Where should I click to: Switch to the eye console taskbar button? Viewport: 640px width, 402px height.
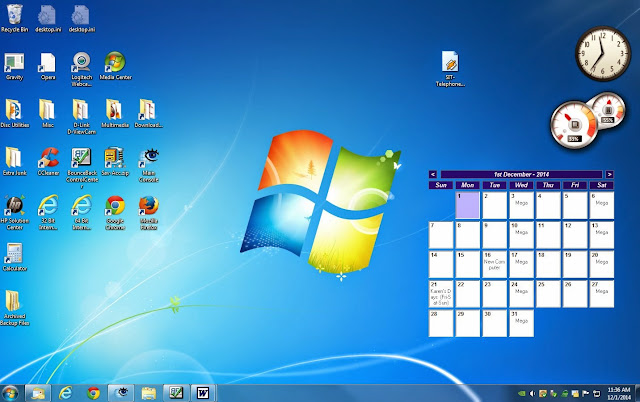(x=121, y=393)
